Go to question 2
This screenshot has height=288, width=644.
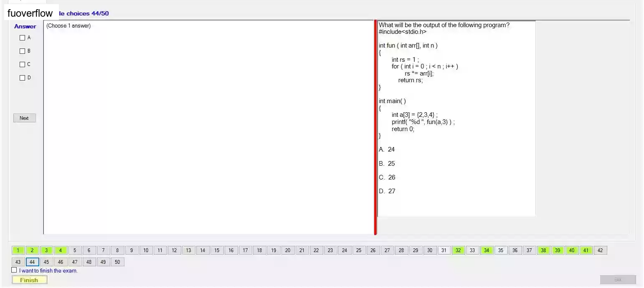click(32, 250)
